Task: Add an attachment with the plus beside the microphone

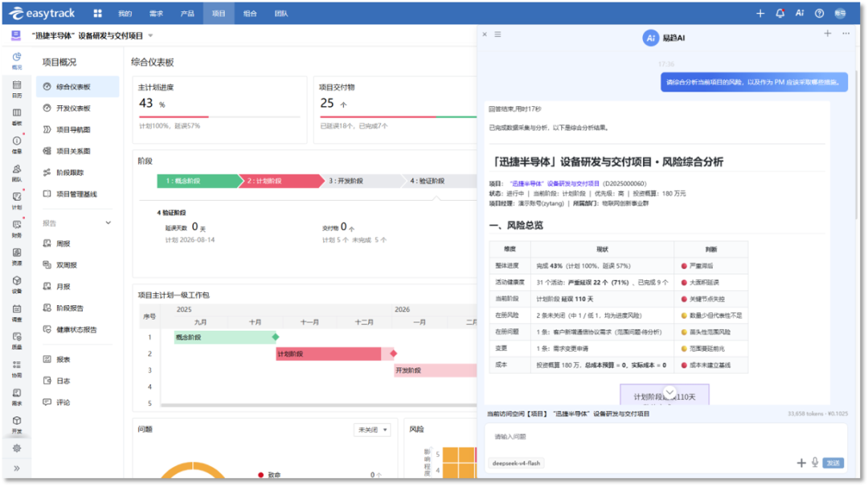Action: [x=801, y=463]
